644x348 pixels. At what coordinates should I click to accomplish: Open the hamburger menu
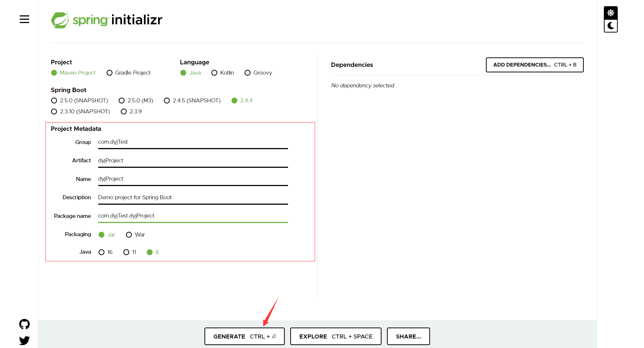(x=24, y=19)
